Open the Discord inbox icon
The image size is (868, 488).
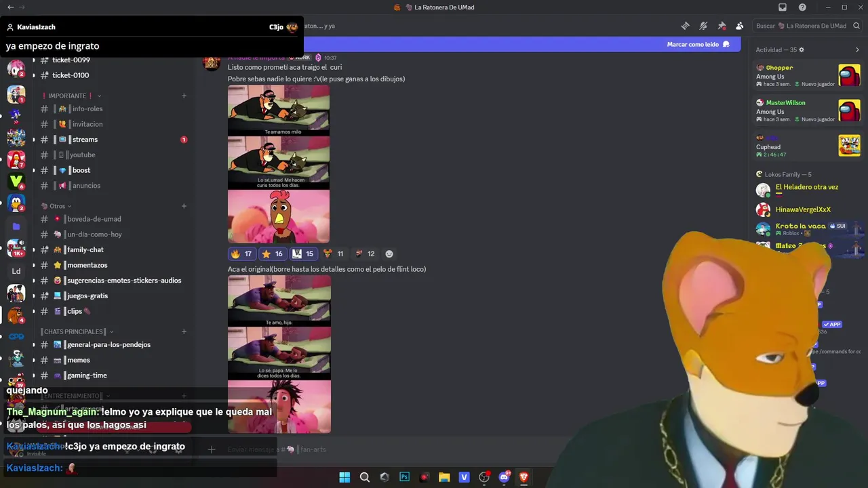[783, 7]
